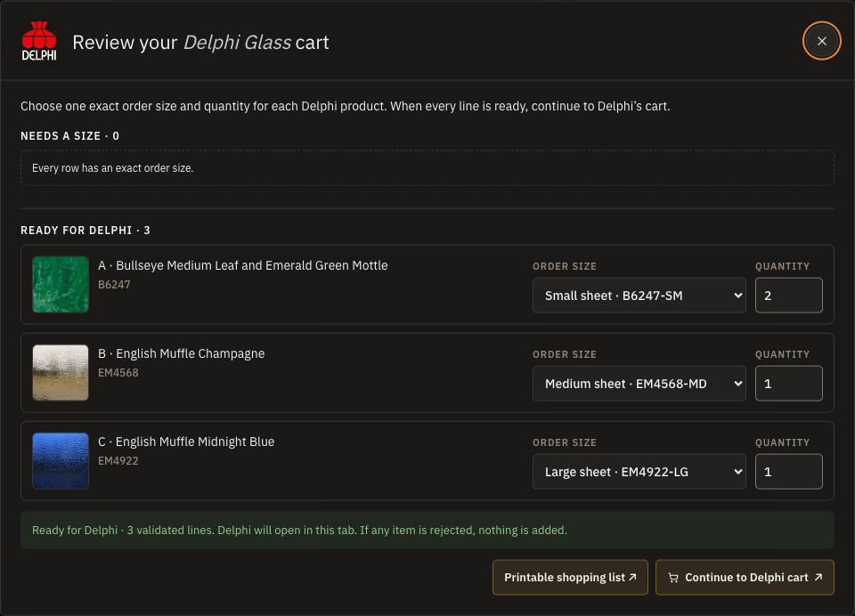Viewport: 855px width, 616px height.
Task: Open order size dropdown for English Muffle Midnight Blue
Action: (639, 472)
